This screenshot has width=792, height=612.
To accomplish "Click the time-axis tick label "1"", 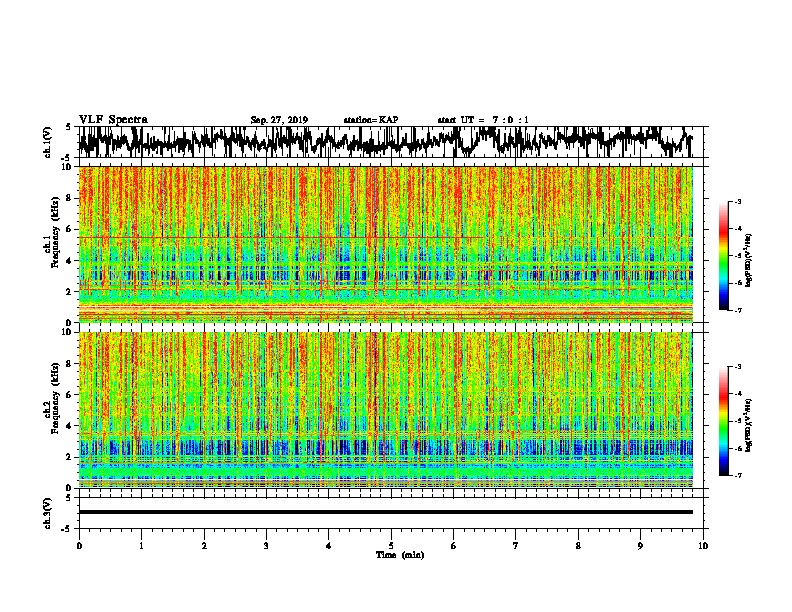I will [141, 546].
